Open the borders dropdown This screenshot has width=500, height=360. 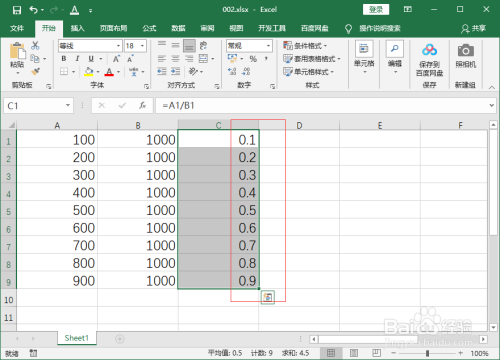(74, 72)
